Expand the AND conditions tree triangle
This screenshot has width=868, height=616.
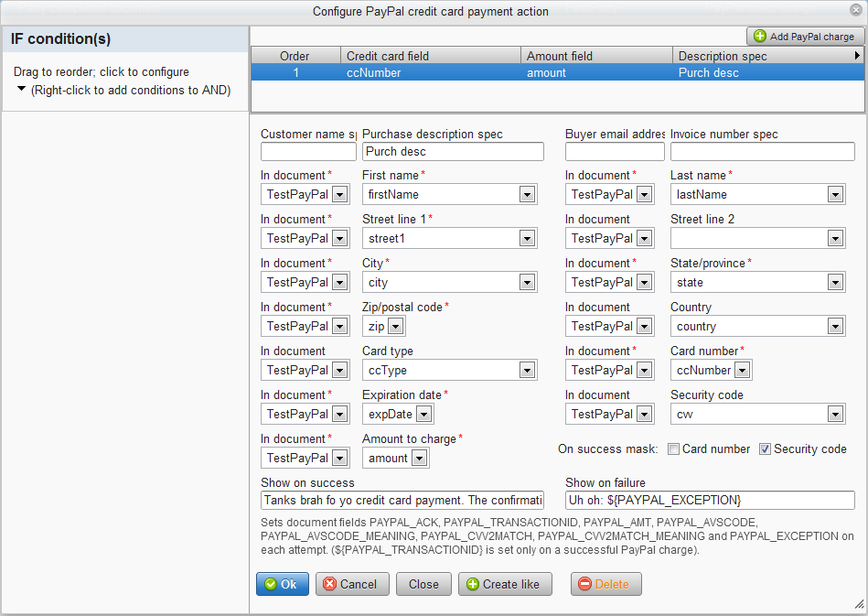point(22,89)
